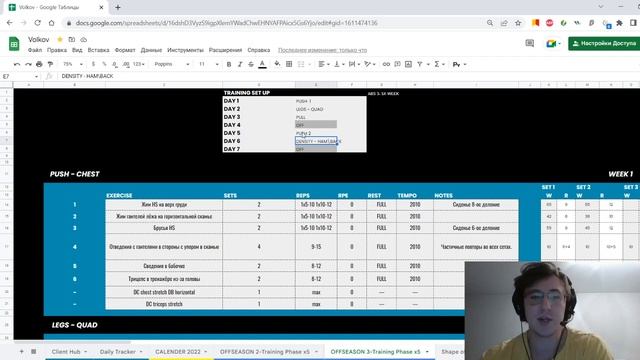Screen dimensions: 640x360
Task: Open cell fill color picker
Action: pyautogui.click(x=277, y=64)
